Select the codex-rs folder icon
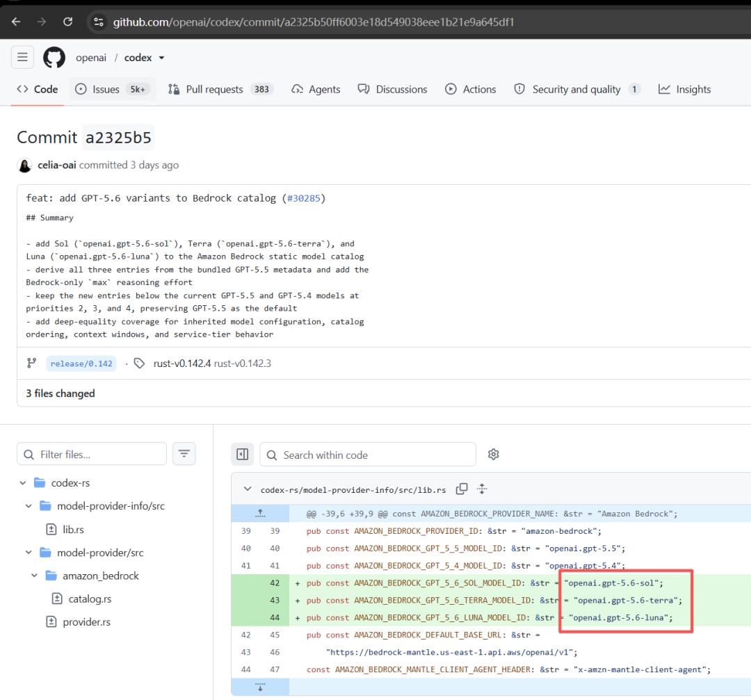Viewport: 751px width, 700px height. (40, 482)
